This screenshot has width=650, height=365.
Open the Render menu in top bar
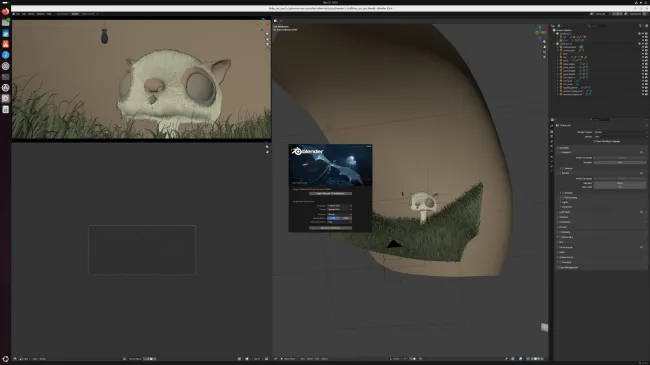pyautogui.click(x=31, y=14)
